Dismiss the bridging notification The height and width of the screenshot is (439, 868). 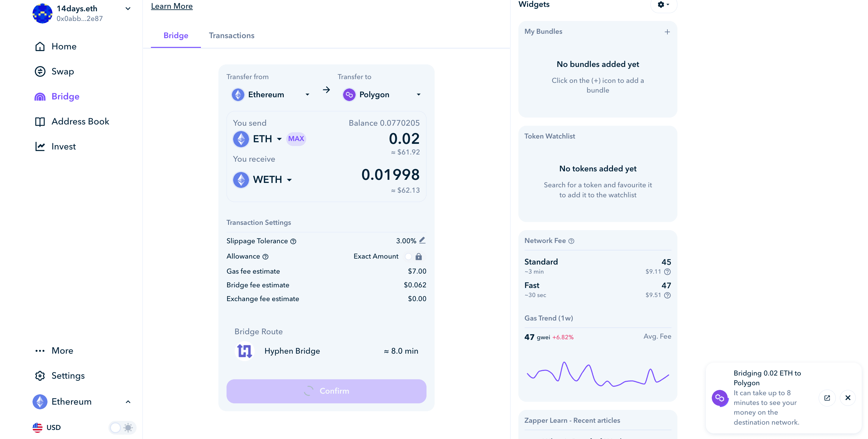848,398
